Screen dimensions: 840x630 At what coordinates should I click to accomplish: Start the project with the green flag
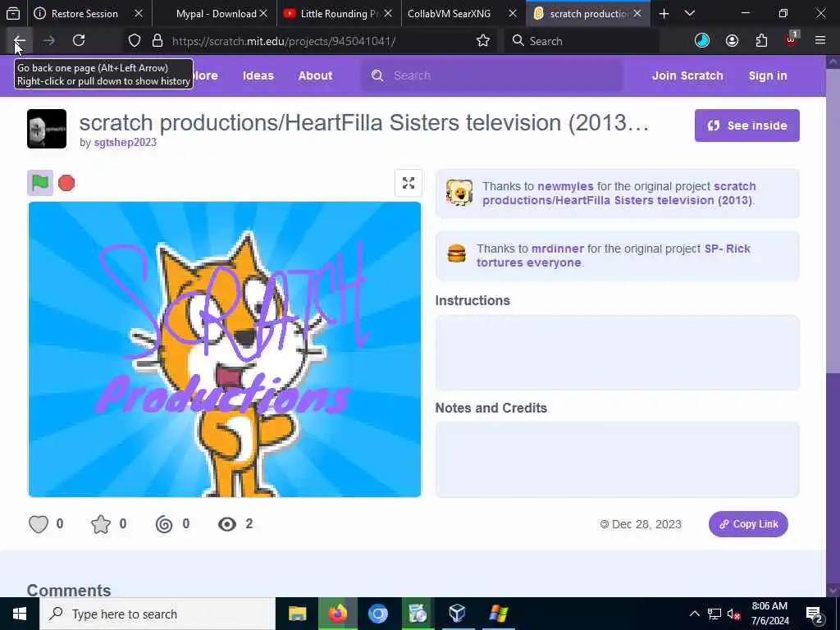(x=40, y=183)
